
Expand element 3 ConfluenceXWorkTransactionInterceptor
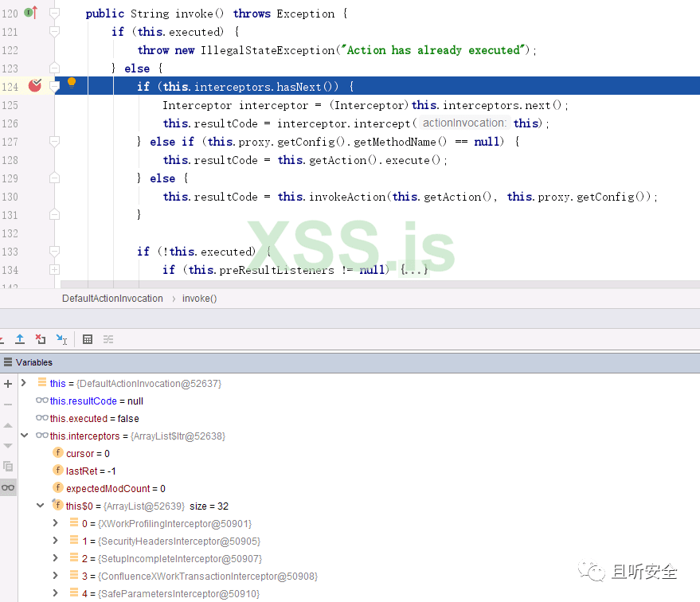[x=56, y=575]
